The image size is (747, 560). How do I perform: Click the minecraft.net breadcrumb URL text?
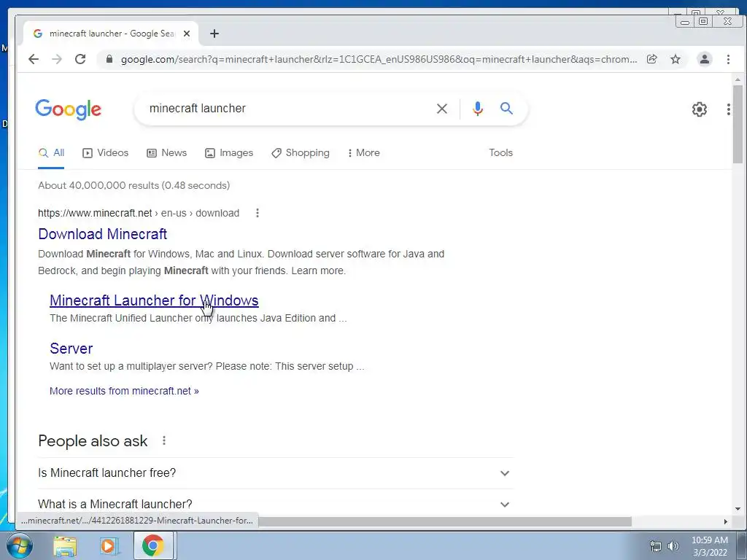(x=139, y=213)
